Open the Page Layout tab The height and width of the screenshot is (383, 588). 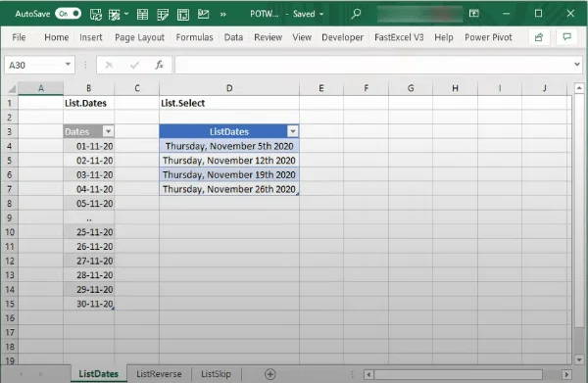(139, 37)
